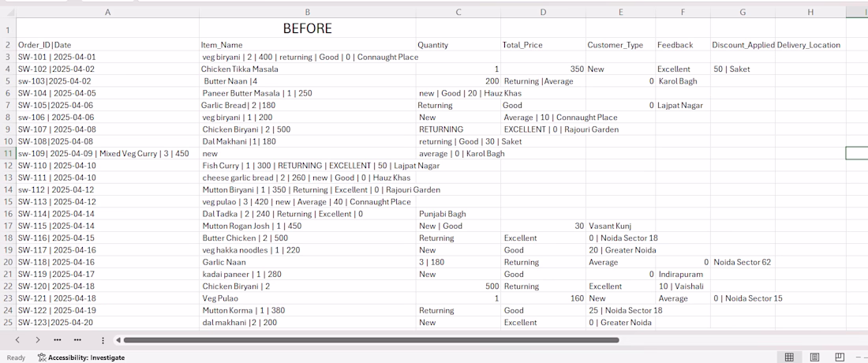The width and height of the screenshot is (868, 363).
Task: Click the horizontal scrollbar thumb
Action: pyautogui.click(x=371, y=340)
